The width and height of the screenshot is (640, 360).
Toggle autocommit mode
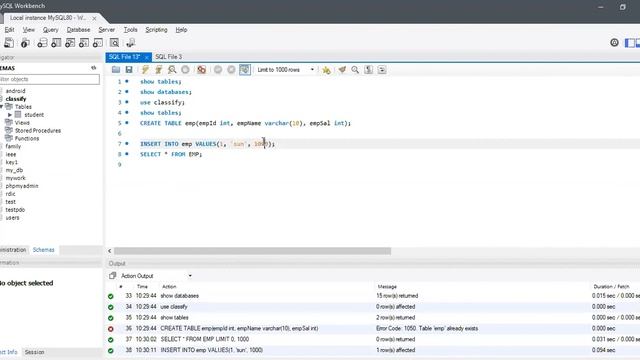pyautogui.click(x=244, y=70)
